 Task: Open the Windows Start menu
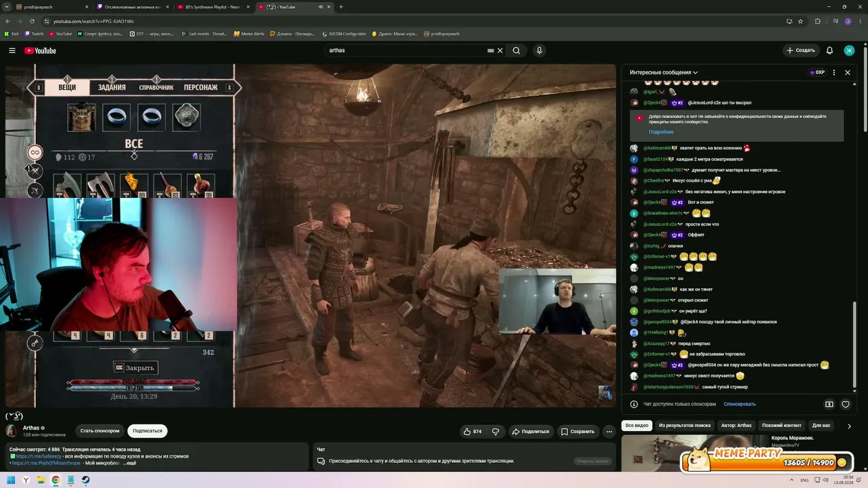(x=11, y=480)
